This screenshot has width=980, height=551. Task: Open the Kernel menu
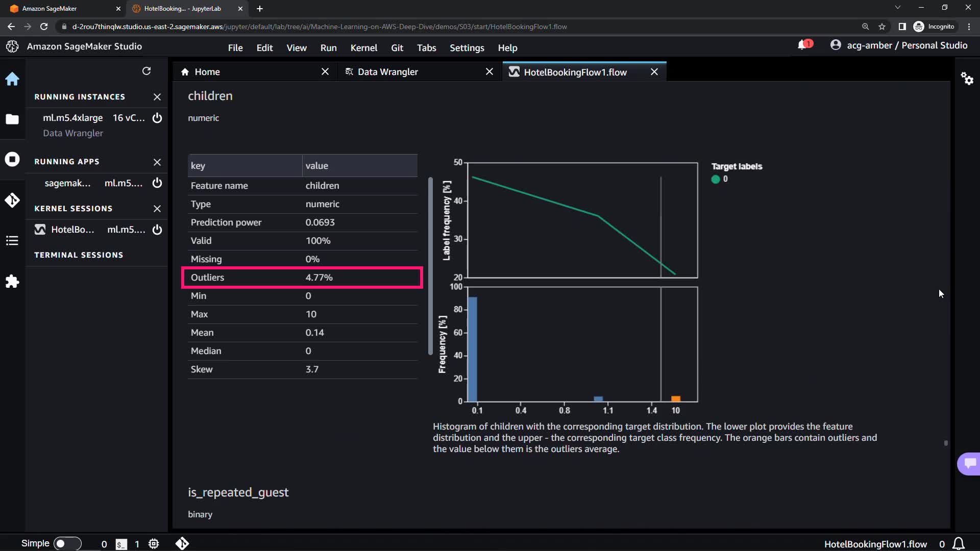click(363, 47)
